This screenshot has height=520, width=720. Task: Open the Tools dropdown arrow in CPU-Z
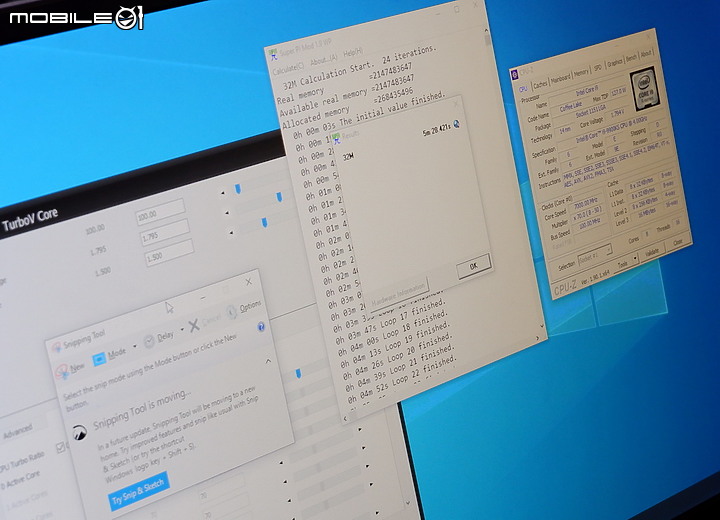click(x=635, y=259)
